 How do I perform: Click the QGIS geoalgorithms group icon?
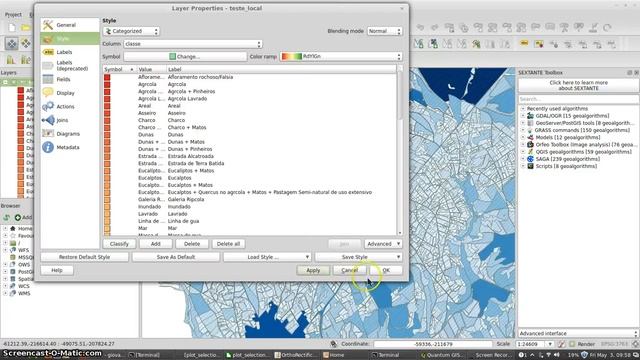pyautogui.click(x=530, y=152)
